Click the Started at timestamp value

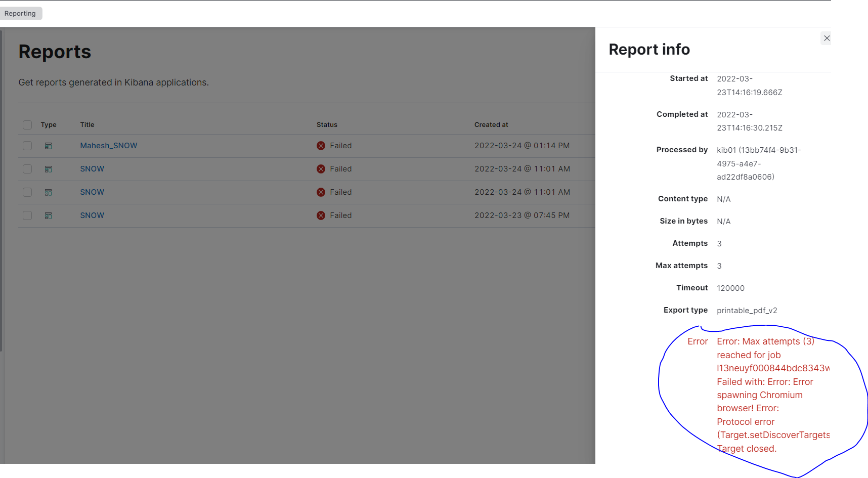coord(750,85)
